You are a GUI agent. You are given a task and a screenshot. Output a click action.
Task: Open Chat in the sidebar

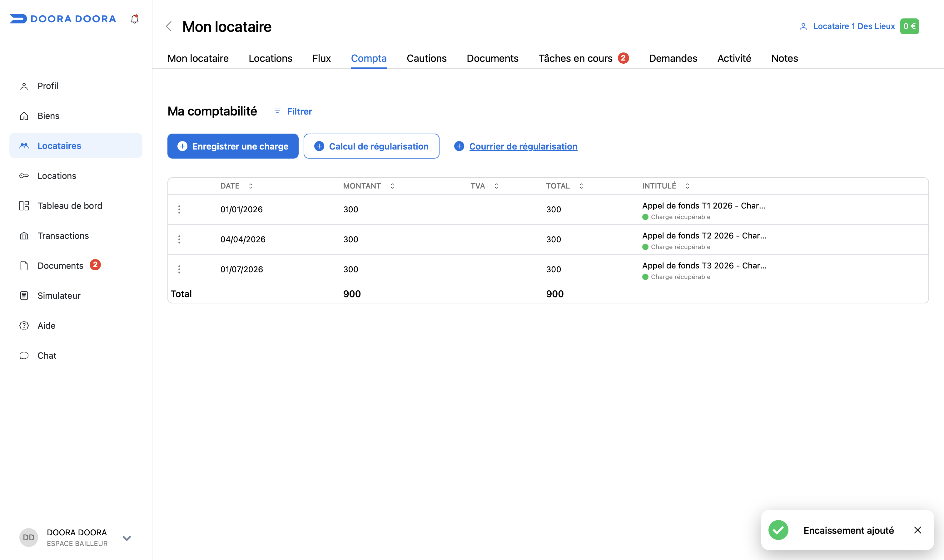(x=76, y=356)
